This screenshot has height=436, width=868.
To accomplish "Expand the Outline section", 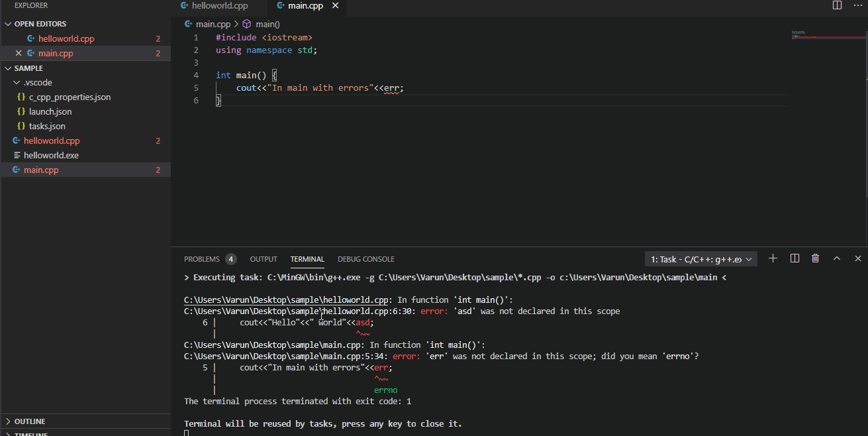I will pyautogui.click(x=85, y=421).
